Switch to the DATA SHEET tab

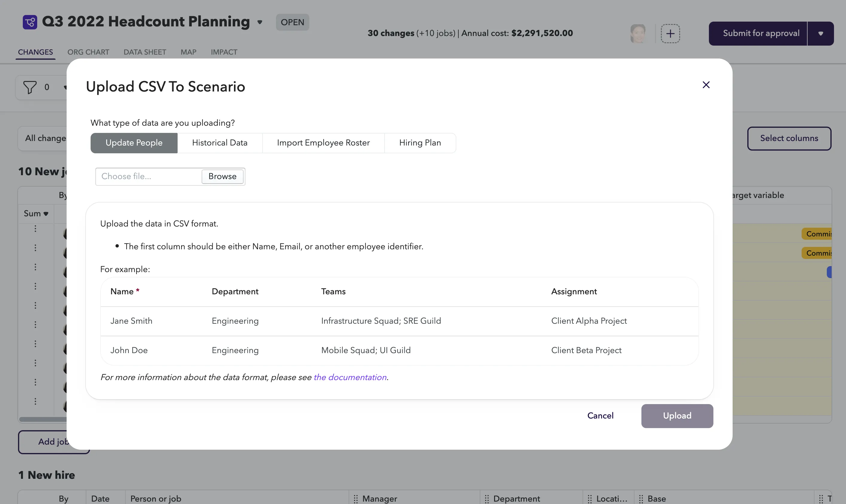[145, 52]
